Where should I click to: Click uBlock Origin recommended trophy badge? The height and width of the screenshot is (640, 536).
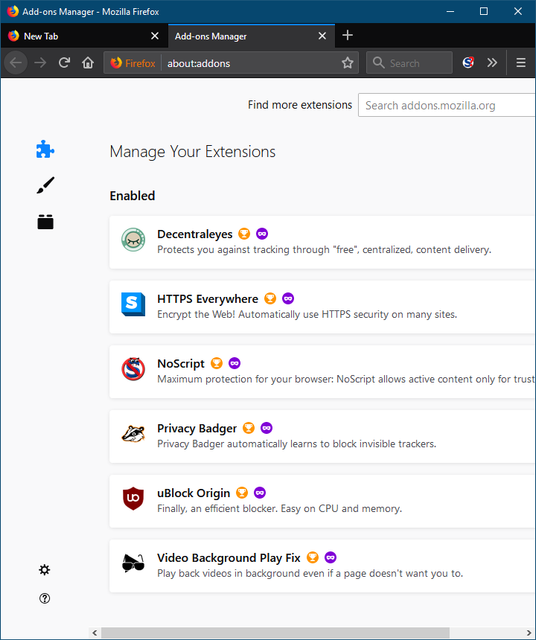(x=242, y=493)
